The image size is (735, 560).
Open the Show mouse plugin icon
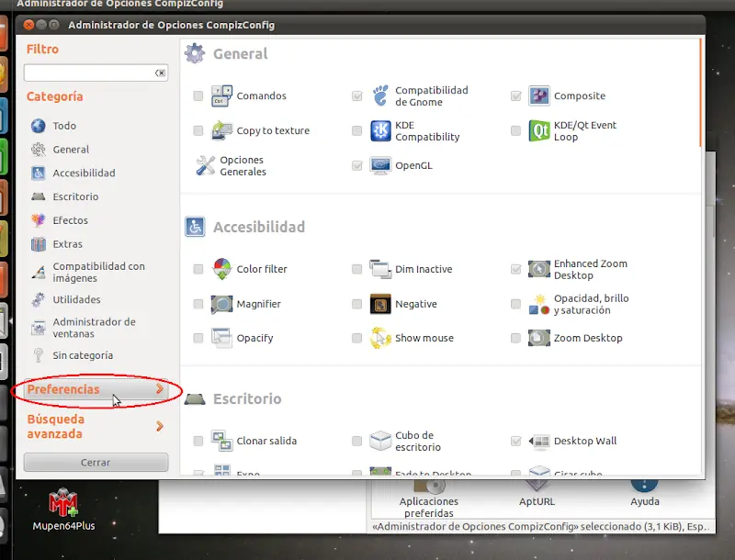[x=380, y=338]
